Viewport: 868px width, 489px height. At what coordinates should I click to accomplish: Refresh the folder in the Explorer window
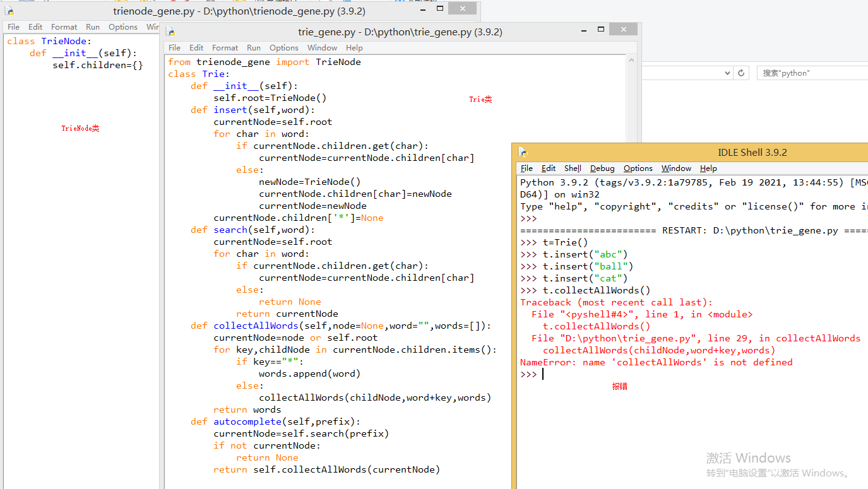point(742,73)
